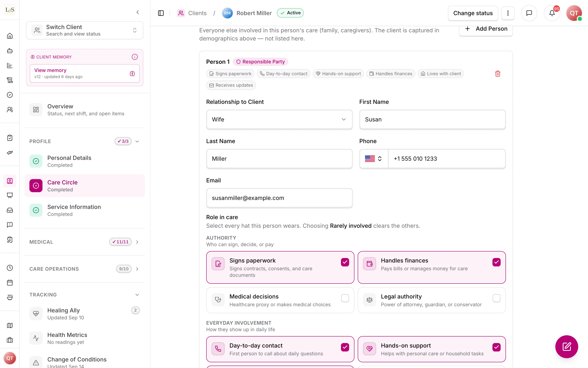588x368 pixels.
Task: Uncheck the Signs paperwork checkbox
Action: click(345, 262)
